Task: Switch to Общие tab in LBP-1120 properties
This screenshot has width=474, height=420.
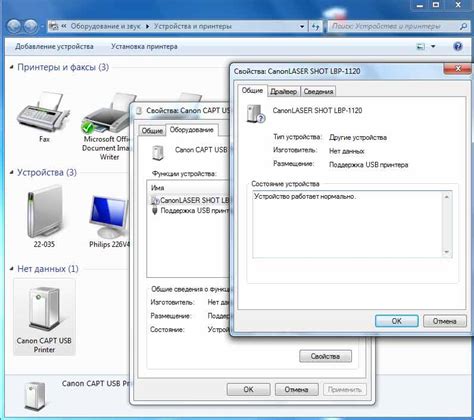Action: [252, 90]
